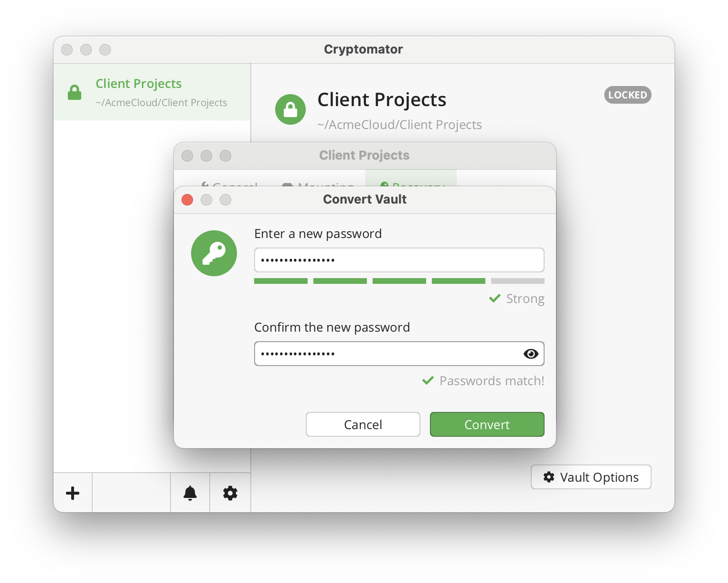
Task: Click the Passwords match! message
Action: click(492, 381)
